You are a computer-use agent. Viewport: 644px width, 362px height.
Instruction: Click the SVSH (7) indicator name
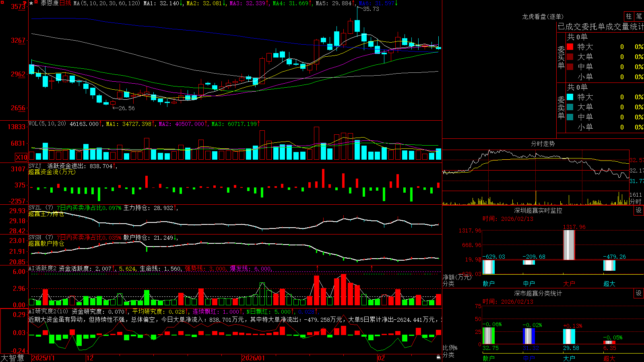click(41, 237)
